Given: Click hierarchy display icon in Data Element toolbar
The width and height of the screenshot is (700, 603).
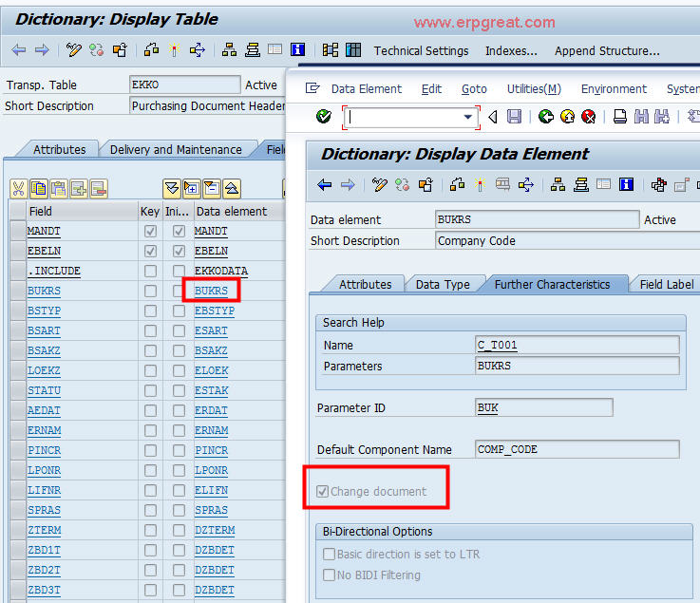Looking at the screenshot, I should pyautogui.click(x=558, y=184).
